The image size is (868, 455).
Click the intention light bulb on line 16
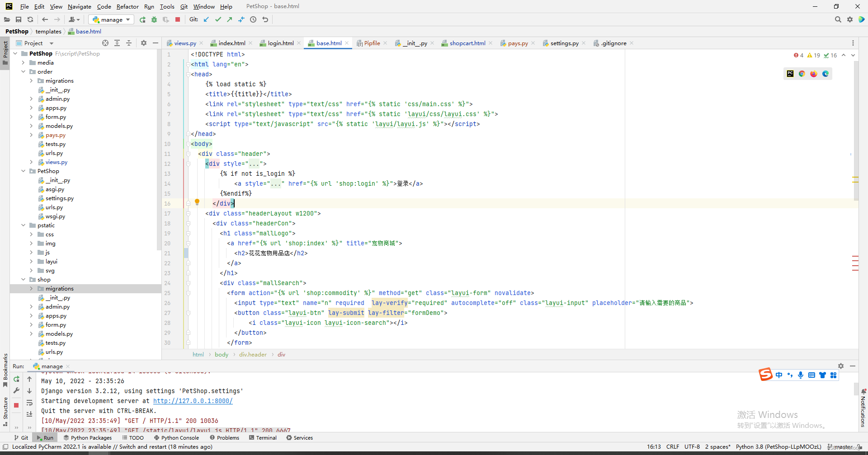(197, 202)
